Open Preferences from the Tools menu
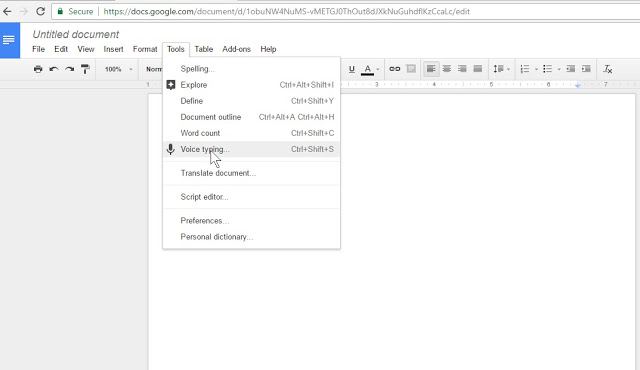The height and width of the screenshot is (370, 640). (251, 221)
